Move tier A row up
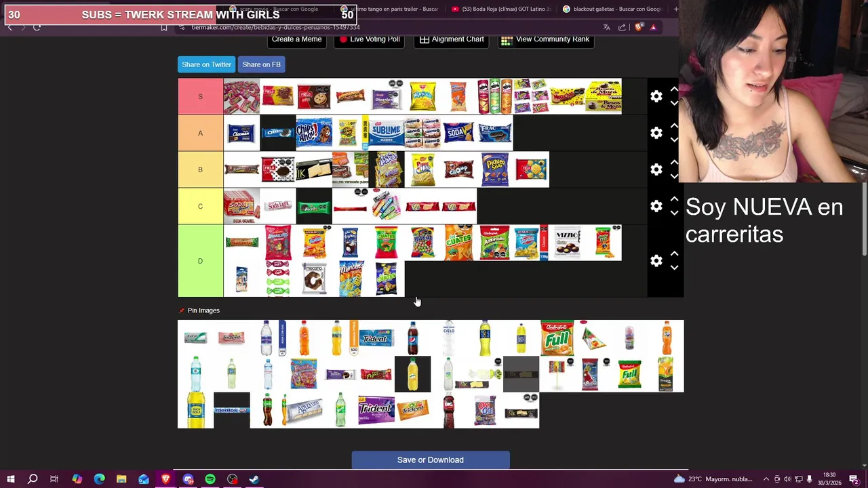 [674, 126]
